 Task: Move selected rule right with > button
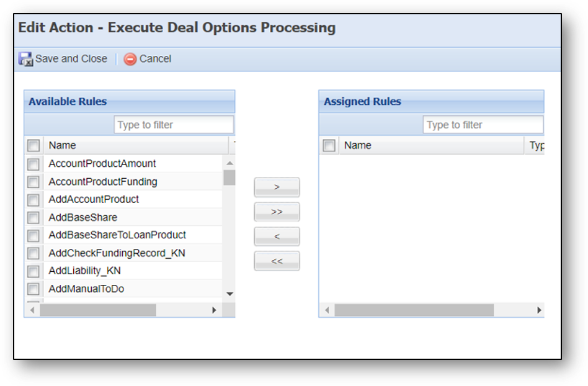pyautogui.click(x=277, y=187)
